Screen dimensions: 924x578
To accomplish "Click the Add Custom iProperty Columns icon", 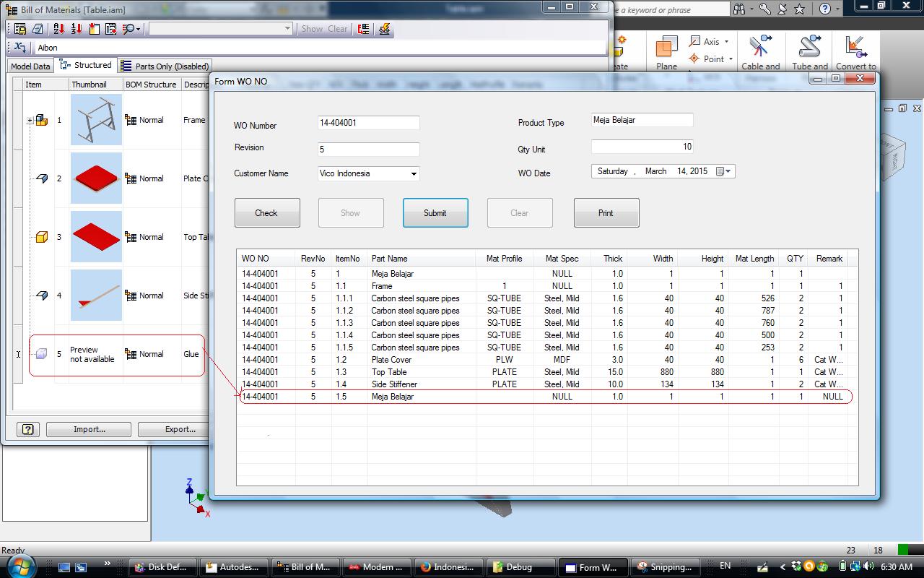I will (x=94, y=29).
